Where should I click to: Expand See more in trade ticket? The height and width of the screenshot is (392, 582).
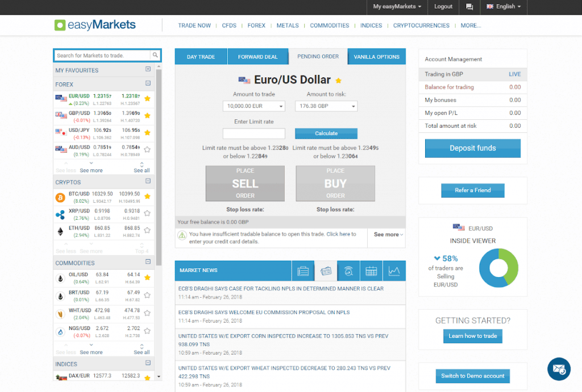(x=388, y=235)
